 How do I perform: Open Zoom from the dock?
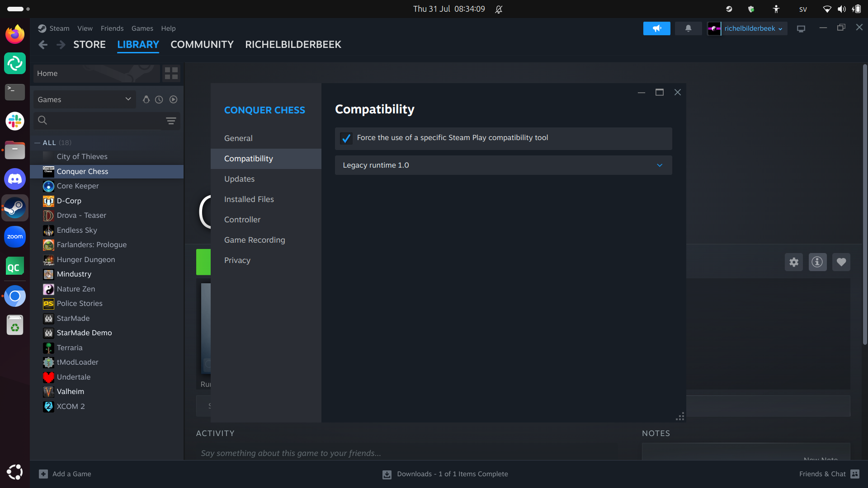[x=15, y=237]
